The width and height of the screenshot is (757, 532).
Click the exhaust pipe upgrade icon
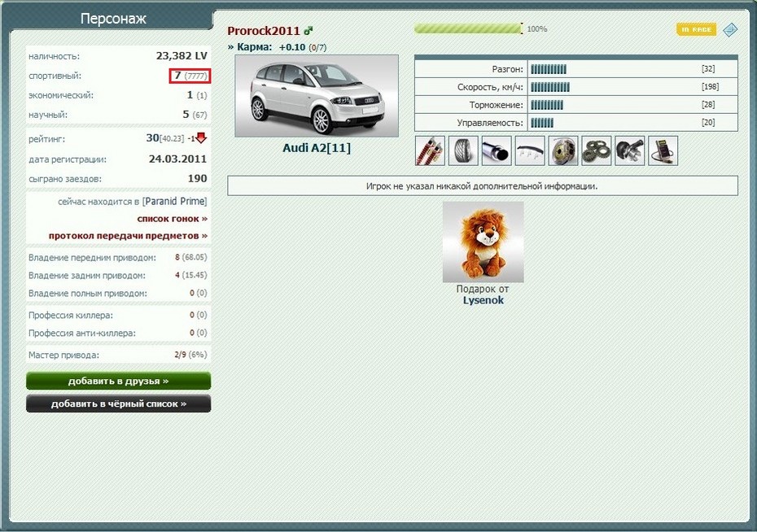(x=497, y=151)
